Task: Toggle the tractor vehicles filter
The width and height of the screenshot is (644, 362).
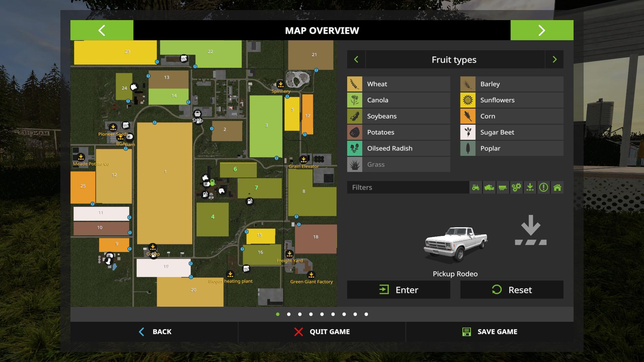Action: (476, 187)
